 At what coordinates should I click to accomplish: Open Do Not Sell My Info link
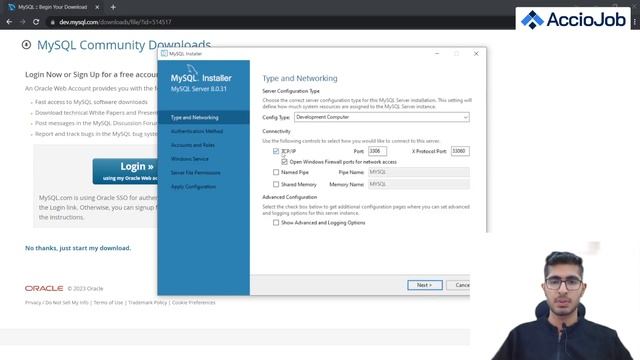click(x=67, y=302)
